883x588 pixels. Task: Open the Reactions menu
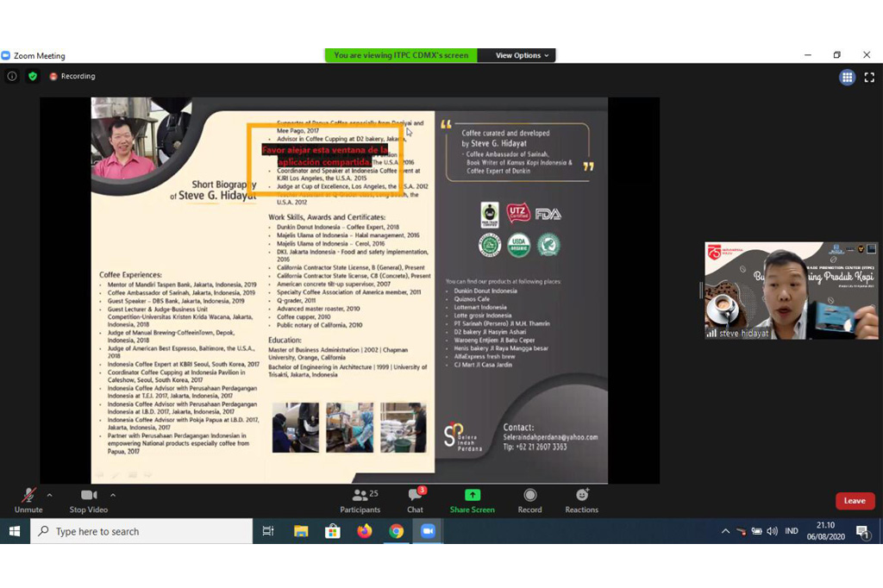(582, 500)
